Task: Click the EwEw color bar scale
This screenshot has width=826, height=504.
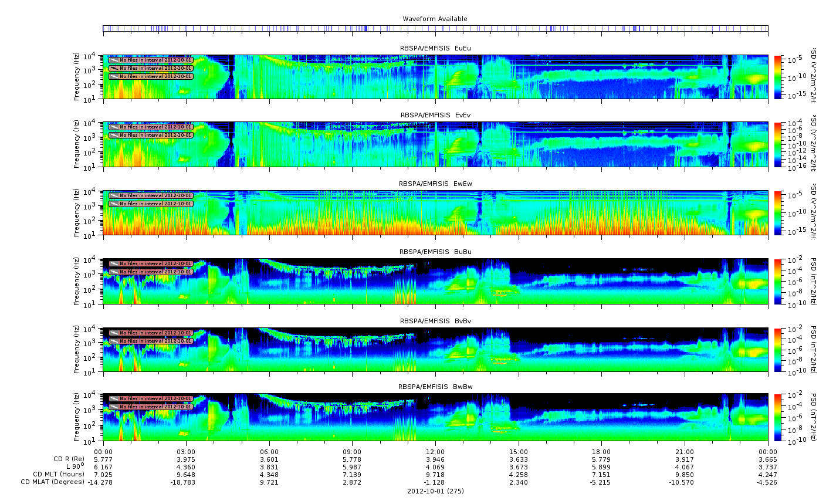Action: point(778,213)
